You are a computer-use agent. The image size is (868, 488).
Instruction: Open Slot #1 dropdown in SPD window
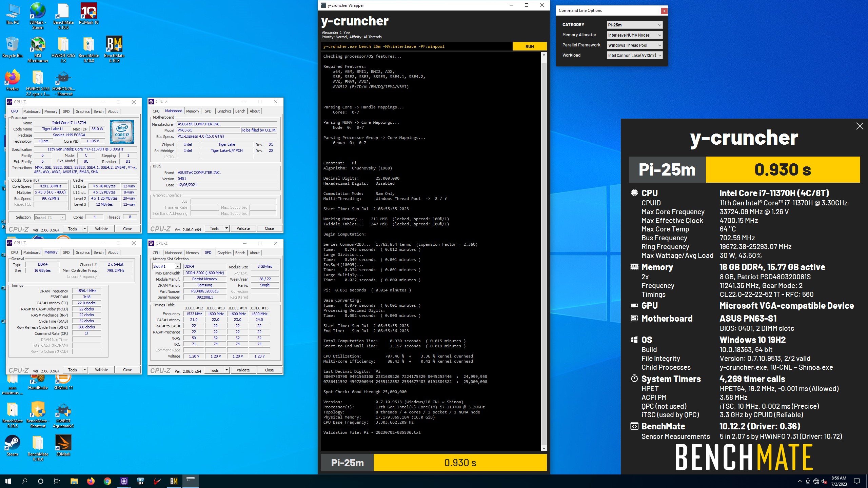pos(166,266)
